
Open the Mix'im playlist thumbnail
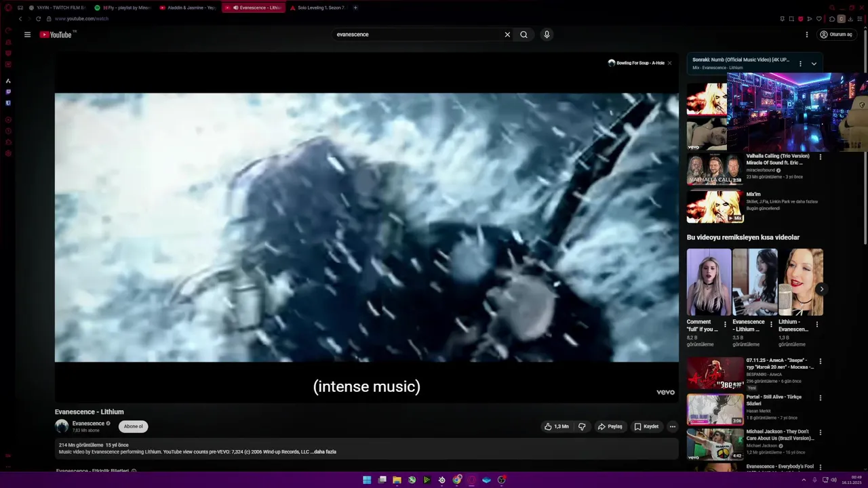pos(715,207)
